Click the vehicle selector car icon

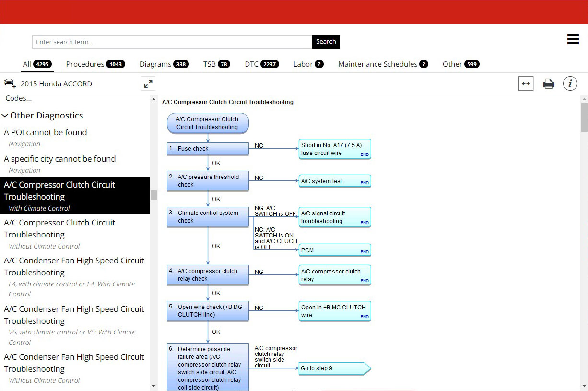pyautogui.click(x=10, y=83)
